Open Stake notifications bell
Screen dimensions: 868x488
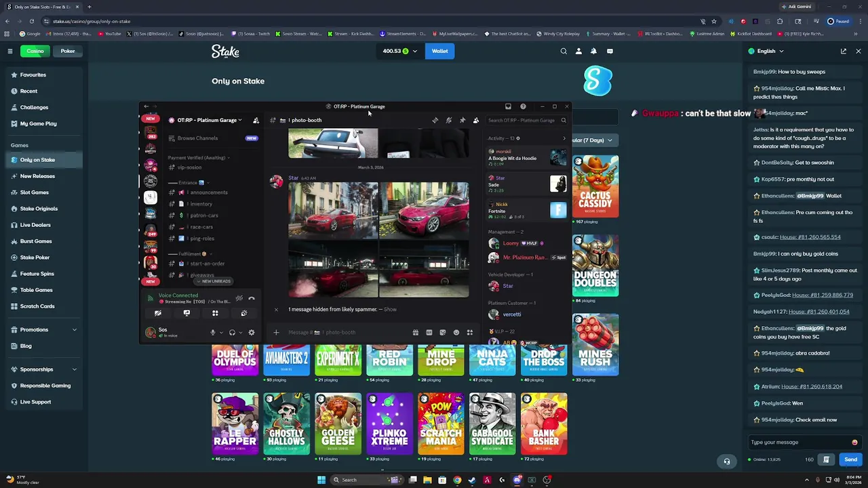593,51
